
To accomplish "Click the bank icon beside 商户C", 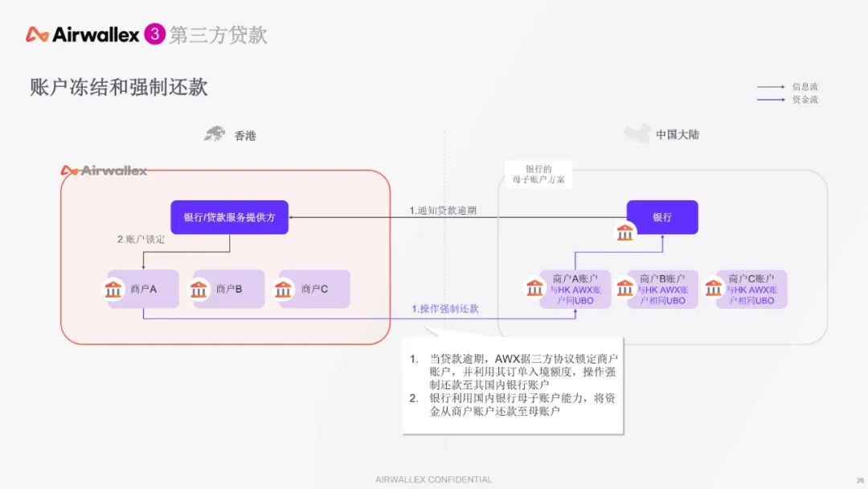I will click(x=285, y=289).
